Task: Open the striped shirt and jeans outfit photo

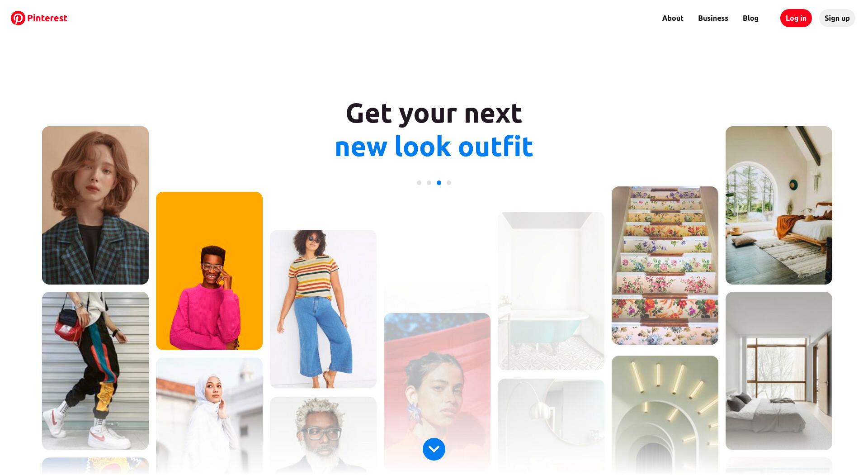Action: 323,309
